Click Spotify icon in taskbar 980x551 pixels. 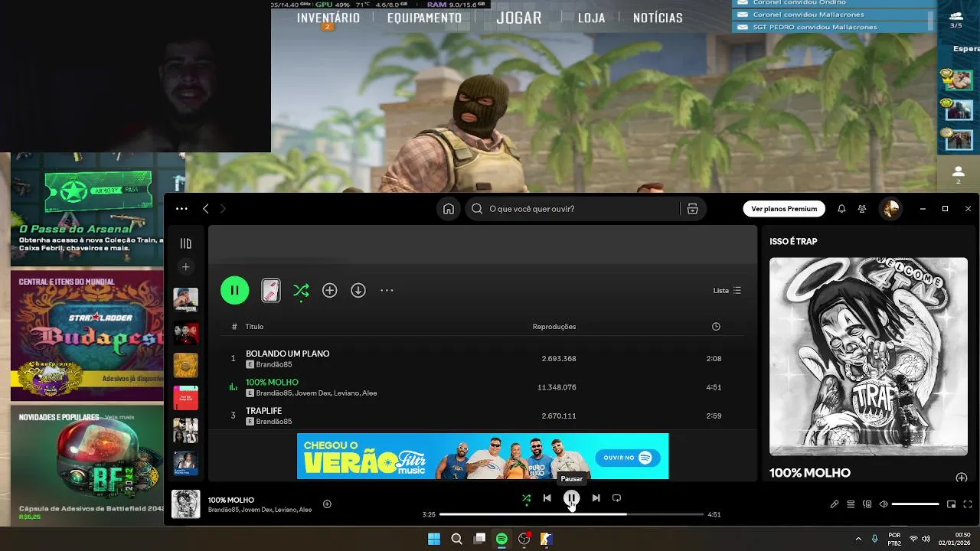(x=501, y=539)
